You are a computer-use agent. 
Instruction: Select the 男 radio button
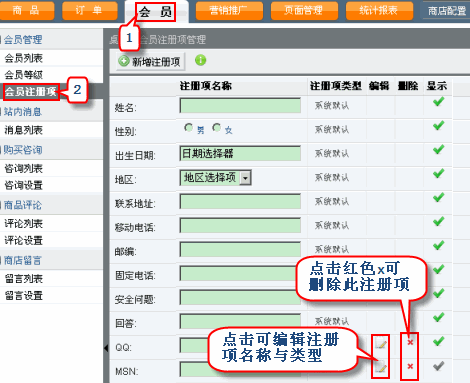(x=189, y=127)
